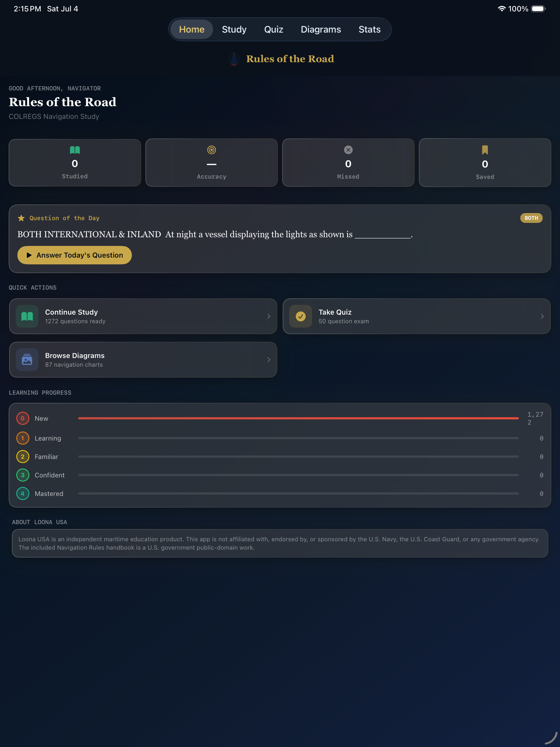The width and height of the screenshot is (560, 747).
Task: Click the teal level 4 Mastered circle
Action: click(x=23, y=494)
